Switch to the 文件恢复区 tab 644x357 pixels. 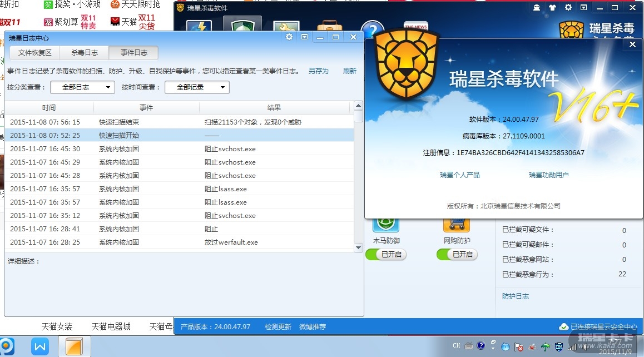pos(35,53)
